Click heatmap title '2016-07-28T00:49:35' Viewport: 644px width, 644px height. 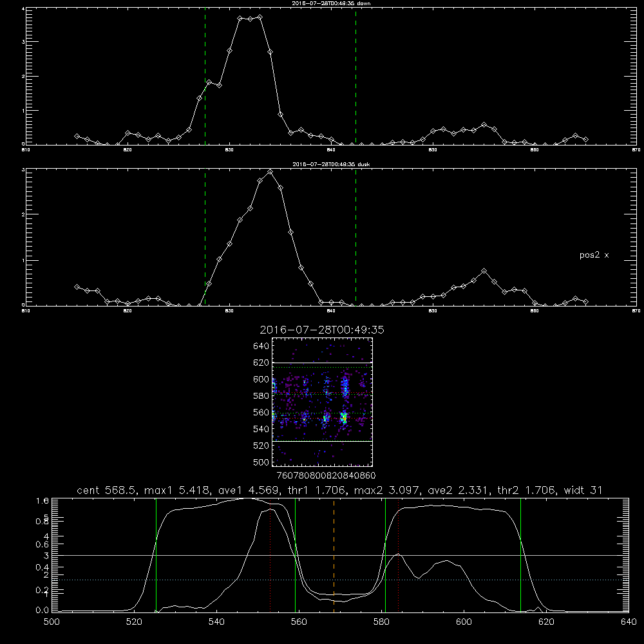click(x=322, y=330)
